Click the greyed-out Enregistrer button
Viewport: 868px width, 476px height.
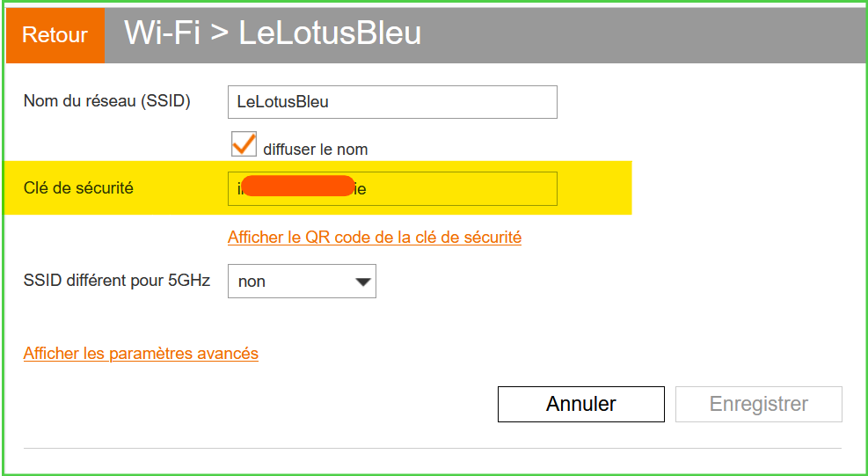tap(758, 405)
